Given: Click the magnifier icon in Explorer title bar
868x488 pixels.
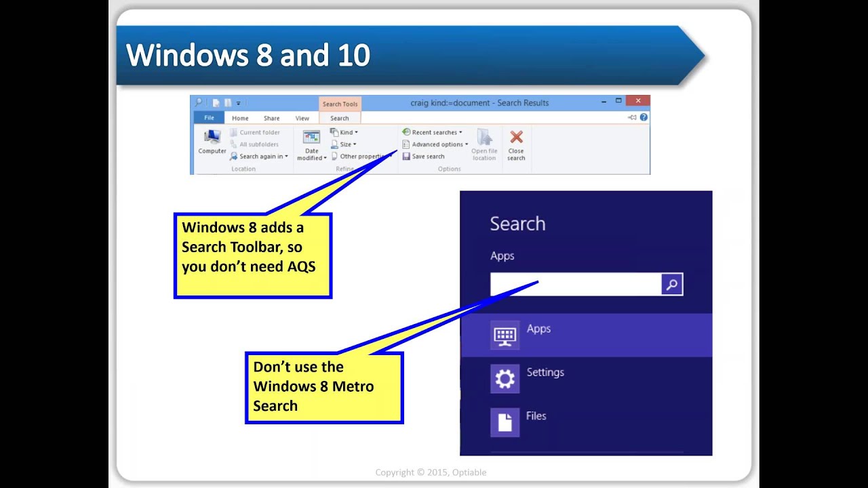Looking at the screenshot, I should [198, 103].
